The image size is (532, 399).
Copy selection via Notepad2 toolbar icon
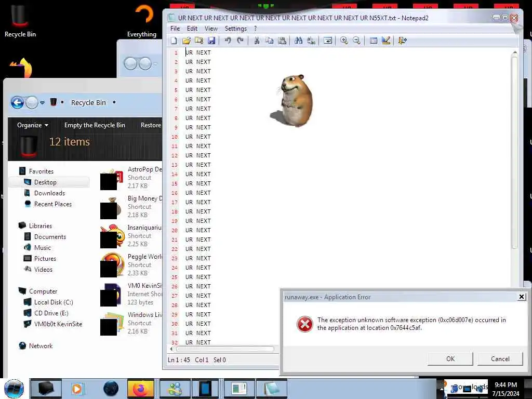point(270,41)
